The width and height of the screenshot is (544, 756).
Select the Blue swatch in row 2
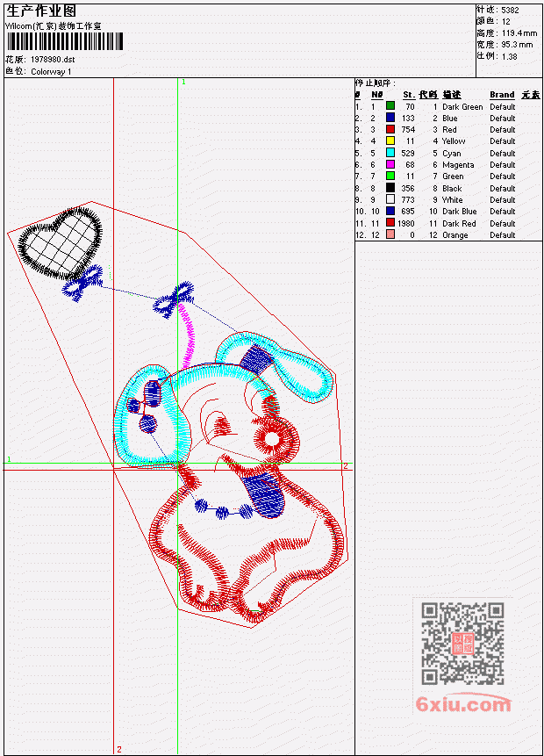pos(390,117)
